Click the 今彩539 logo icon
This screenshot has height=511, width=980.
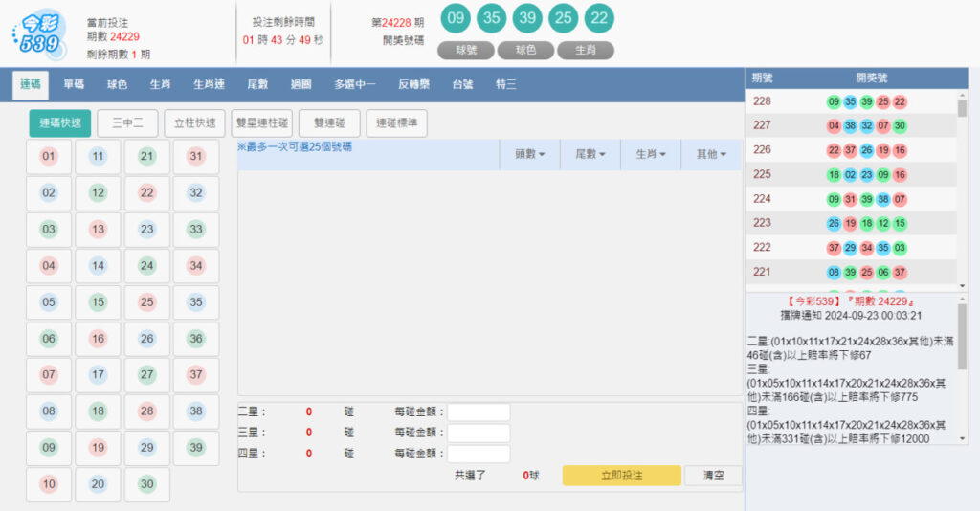click(39, 36)
